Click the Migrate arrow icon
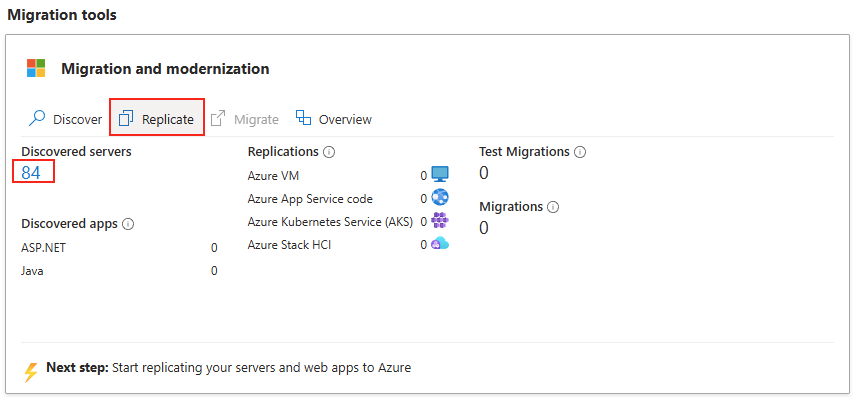861x397 pixels. point(218,118)
